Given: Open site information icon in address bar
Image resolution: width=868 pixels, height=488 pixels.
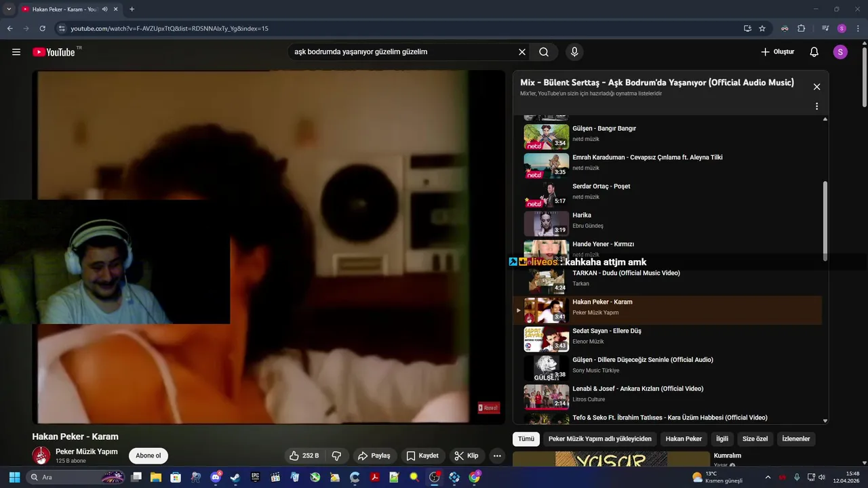Looking at the screenshot, I should pos(62,28).
